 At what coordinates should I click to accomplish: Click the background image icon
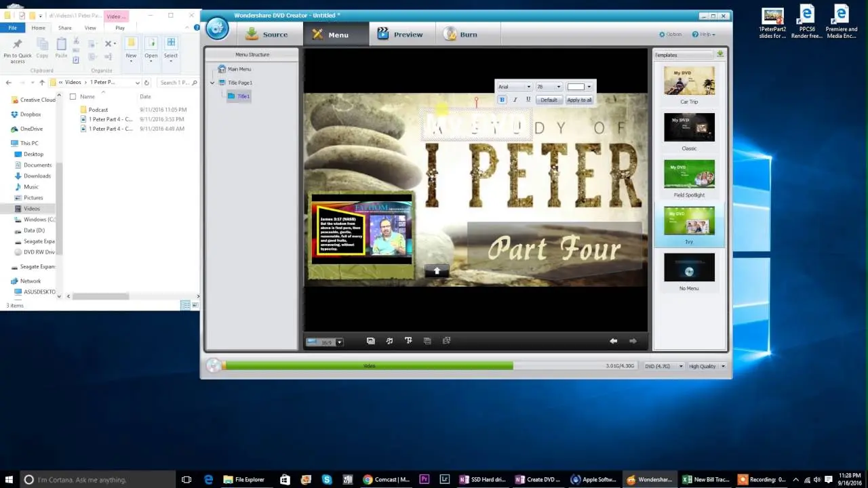[x=370, y=341]
